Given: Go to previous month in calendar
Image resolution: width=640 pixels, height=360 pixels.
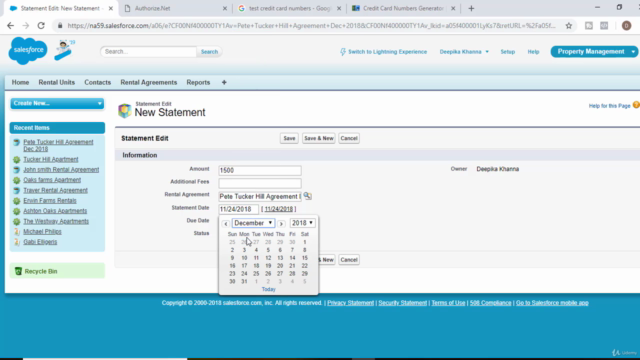Looking at the screenshot, I should pos(226,223).
